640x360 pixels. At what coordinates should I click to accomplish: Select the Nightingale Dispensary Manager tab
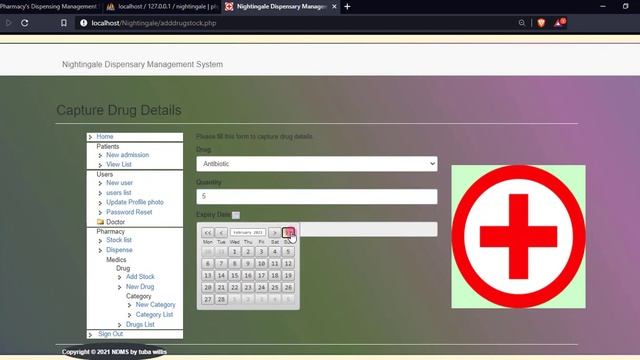(282, 7)
